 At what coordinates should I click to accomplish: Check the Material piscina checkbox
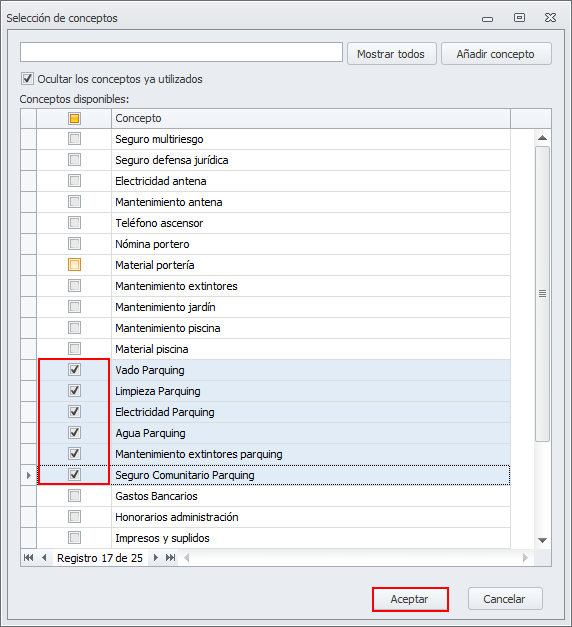(74, 349)
